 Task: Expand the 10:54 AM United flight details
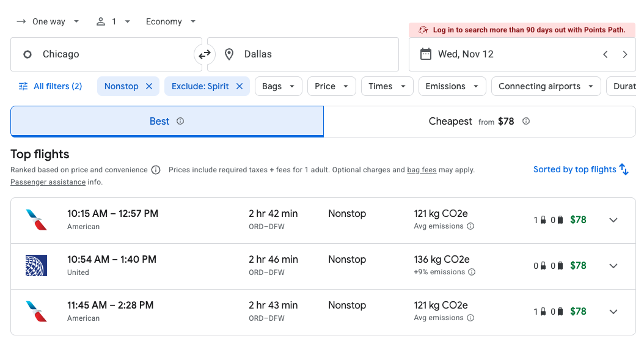[613, 266]
